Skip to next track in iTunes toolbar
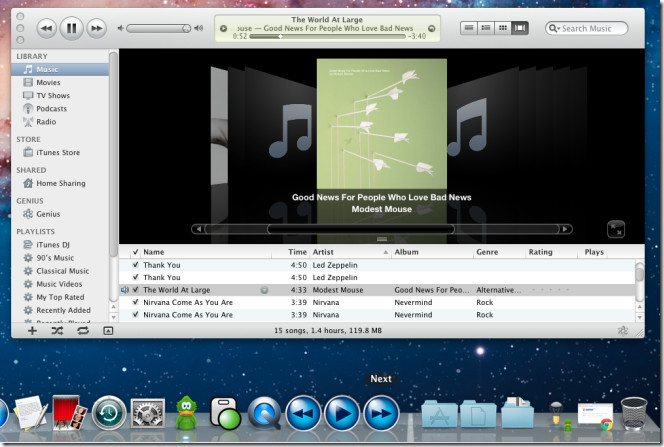664x447 pixels. [97, 28]
